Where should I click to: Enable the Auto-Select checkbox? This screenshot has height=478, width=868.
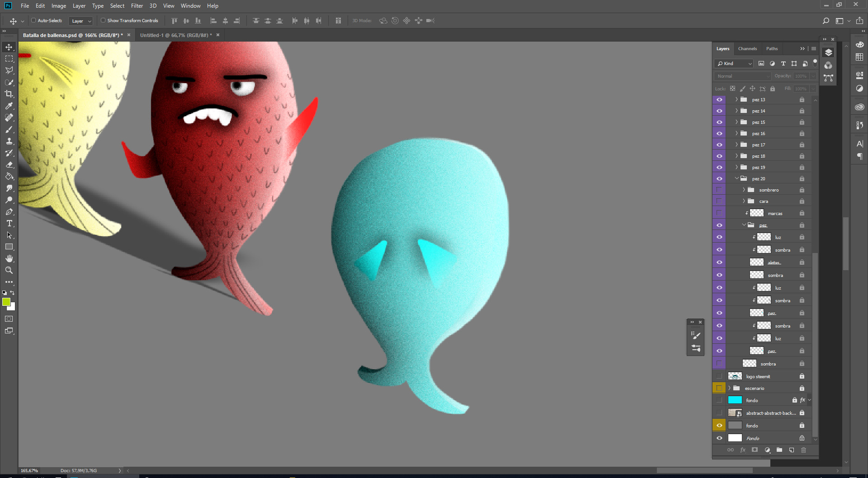pos(33,20)
